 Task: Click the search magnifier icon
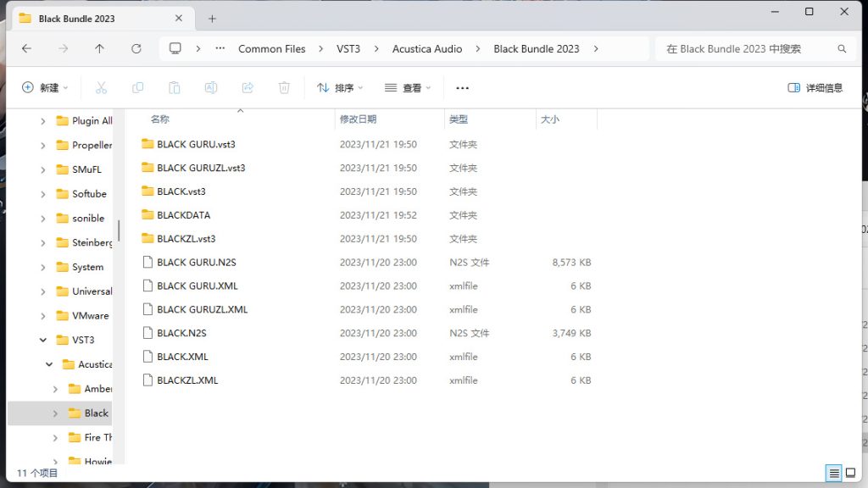pyautogui.click(x=842, y=48)
